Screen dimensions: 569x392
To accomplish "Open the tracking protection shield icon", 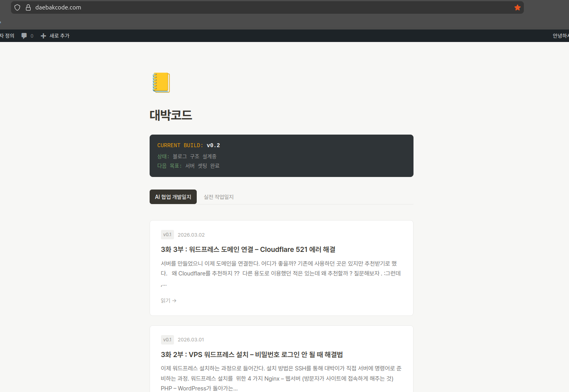I will (17, 7).
